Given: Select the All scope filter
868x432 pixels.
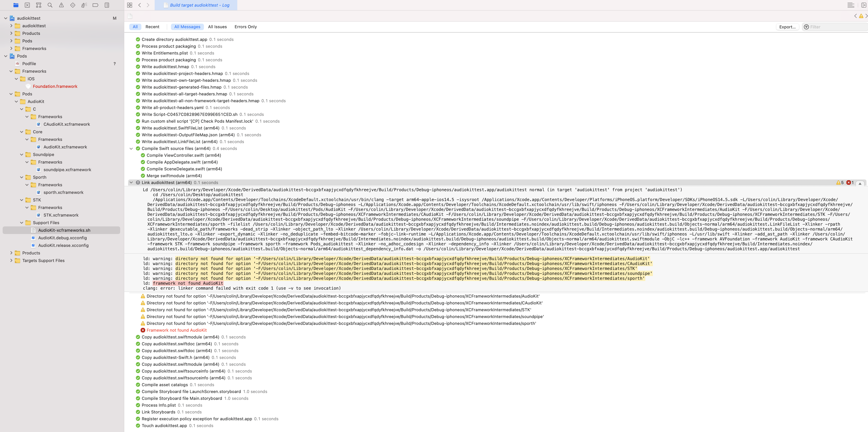Looking at the screenshot, I should point(135,27).
